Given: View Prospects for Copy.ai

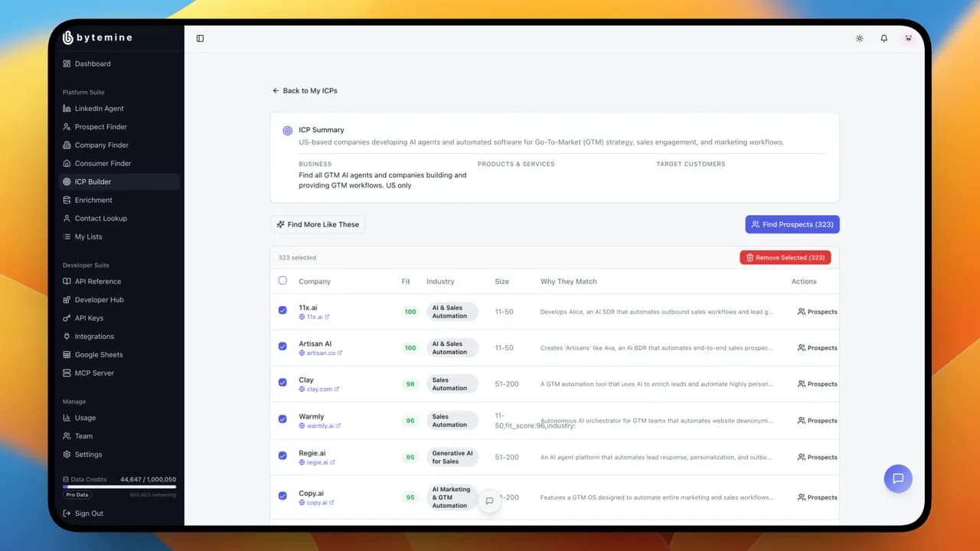Looking at the screenshot, I should point(817,497).
